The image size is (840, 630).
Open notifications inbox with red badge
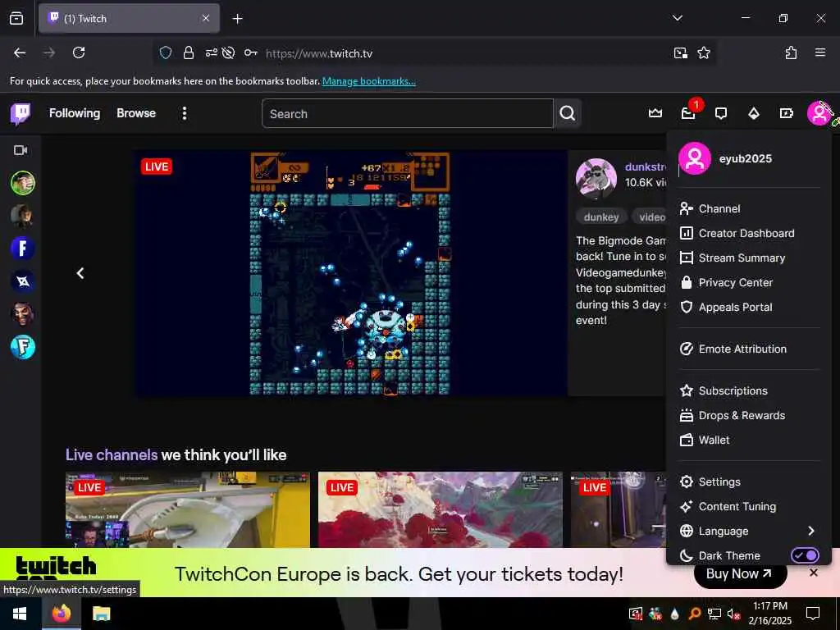click(688, 113)
